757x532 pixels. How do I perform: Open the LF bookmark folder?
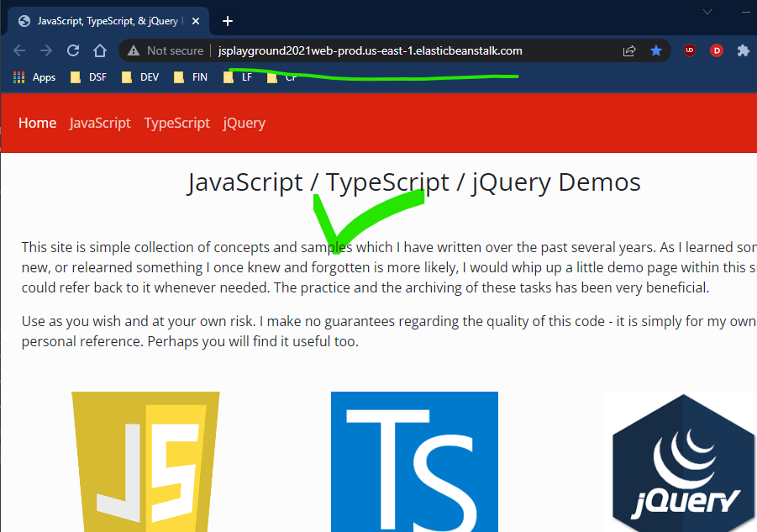click(238, 77)
